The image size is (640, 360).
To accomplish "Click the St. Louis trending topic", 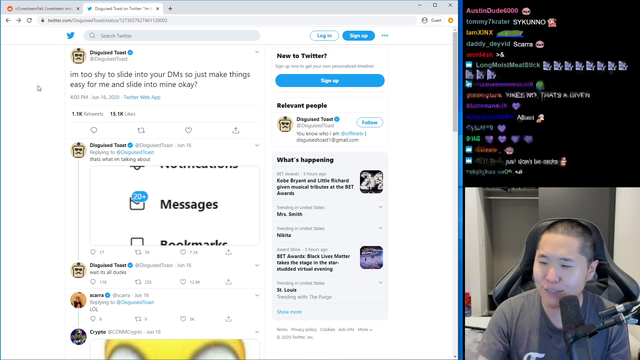I will point(287,290).
